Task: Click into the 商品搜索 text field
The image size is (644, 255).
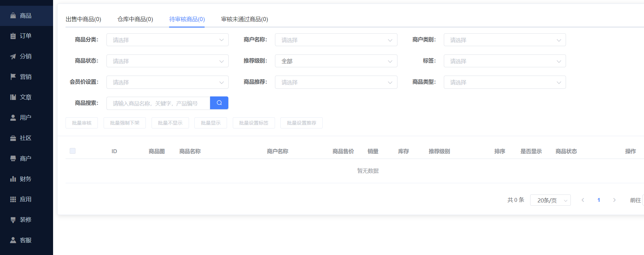Action: 158,103
